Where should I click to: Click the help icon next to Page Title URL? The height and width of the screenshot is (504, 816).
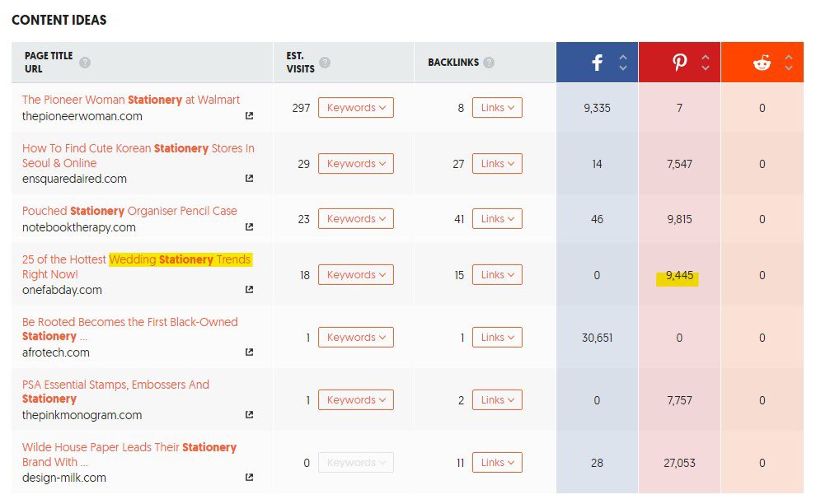[85, 63]
